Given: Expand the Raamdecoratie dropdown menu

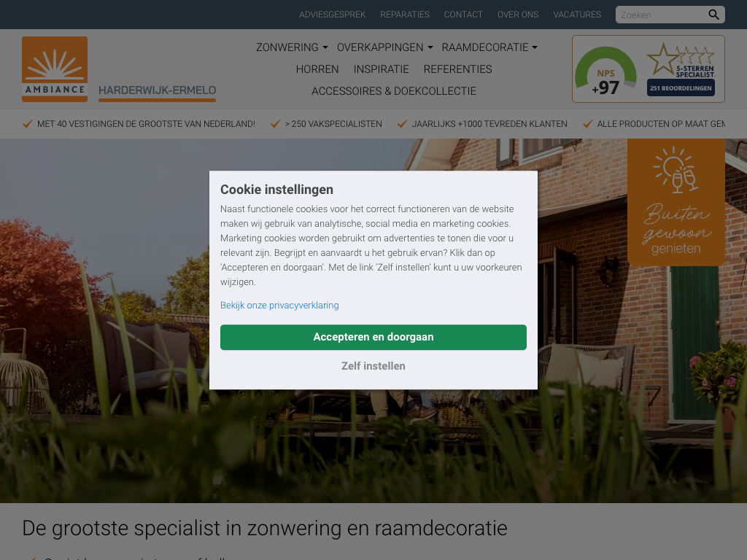Looking at the screenshot, I should pos(489,47).
